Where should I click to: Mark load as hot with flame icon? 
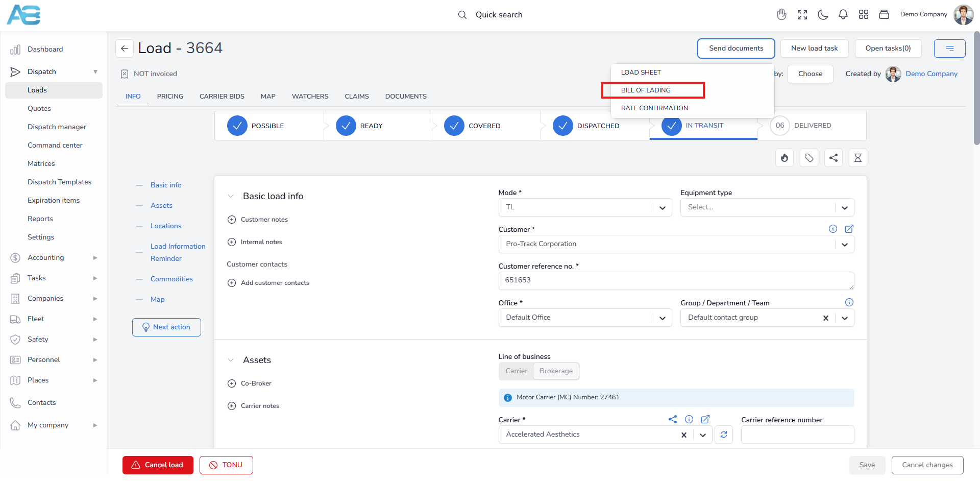(x=785, y=158)
